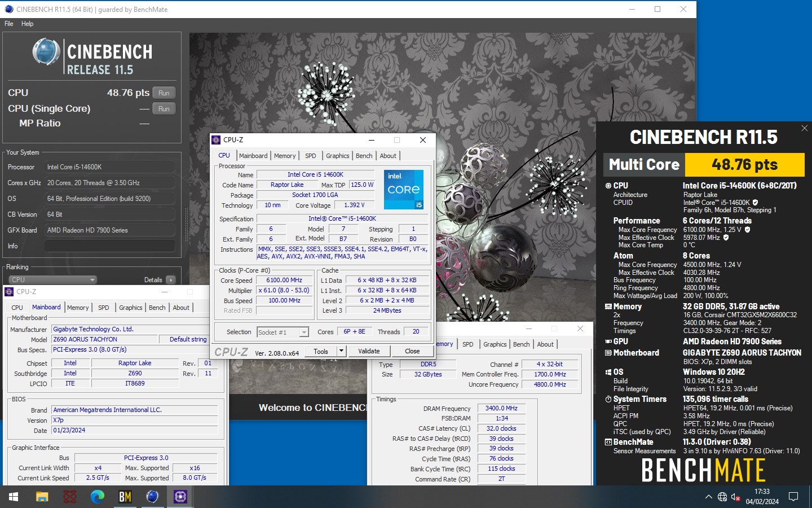Open the notification center icon
The height and width of the screenshot is (508, 812).
793,497
